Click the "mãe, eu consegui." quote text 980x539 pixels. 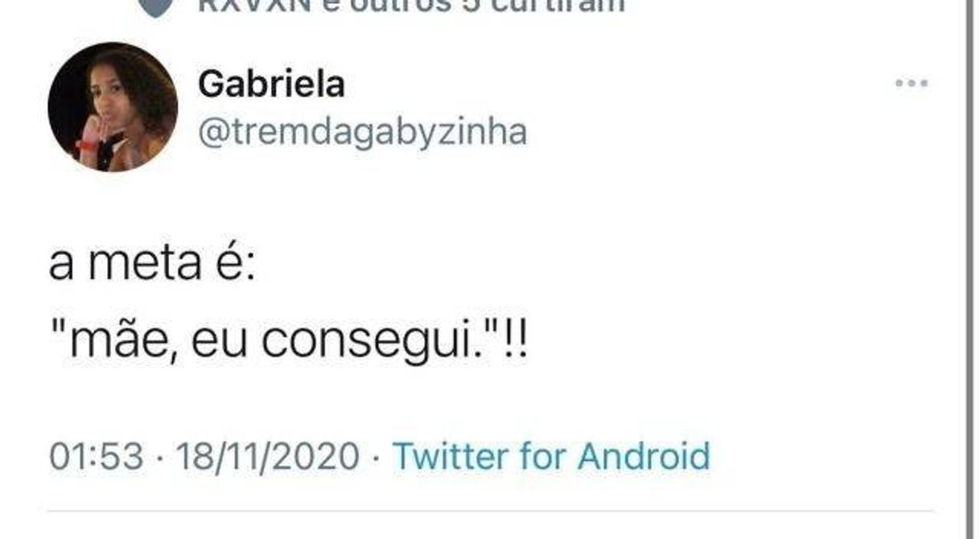coord(287,343)
